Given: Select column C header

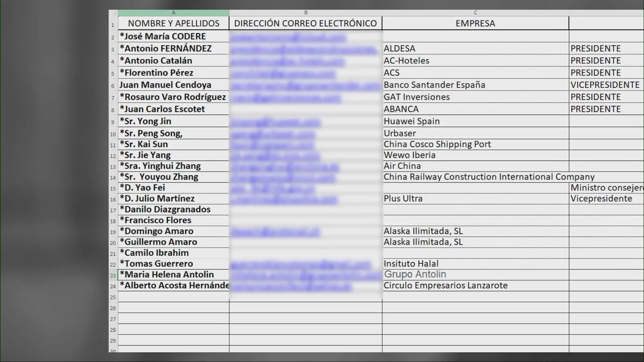Looking at the screenshot, I should click(475, 13).
